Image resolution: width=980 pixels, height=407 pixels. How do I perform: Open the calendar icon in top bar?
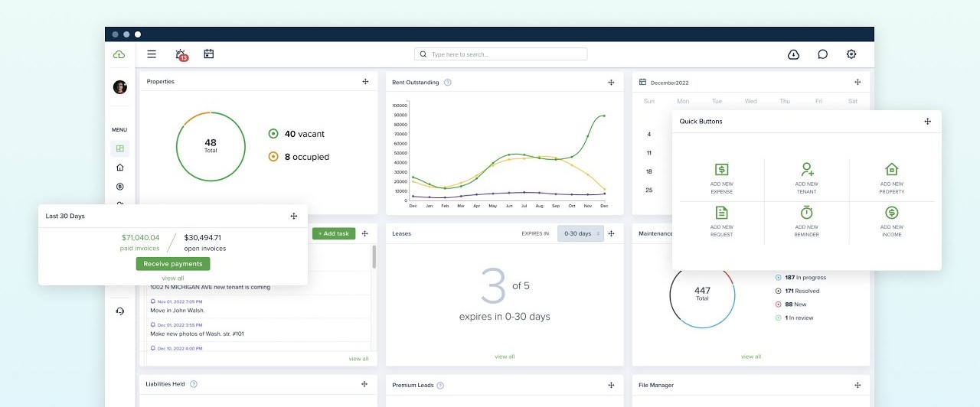[x=208, y=54]
